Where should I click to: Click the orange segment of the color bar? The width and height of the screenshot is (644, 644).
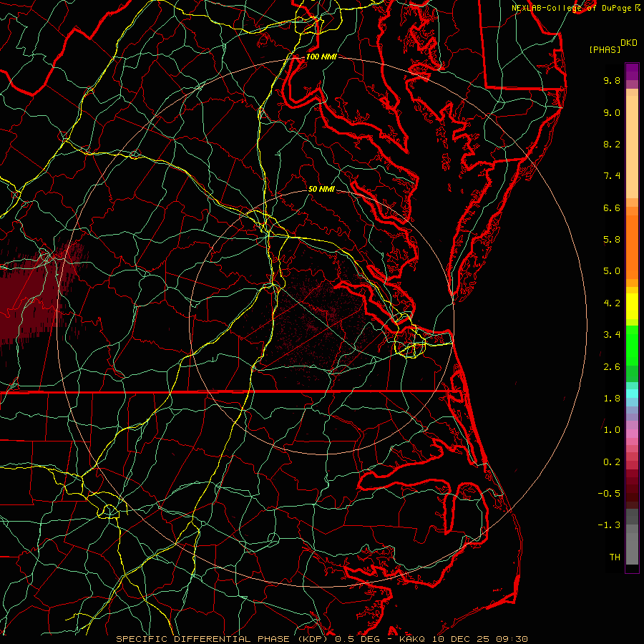click(632, 247)
